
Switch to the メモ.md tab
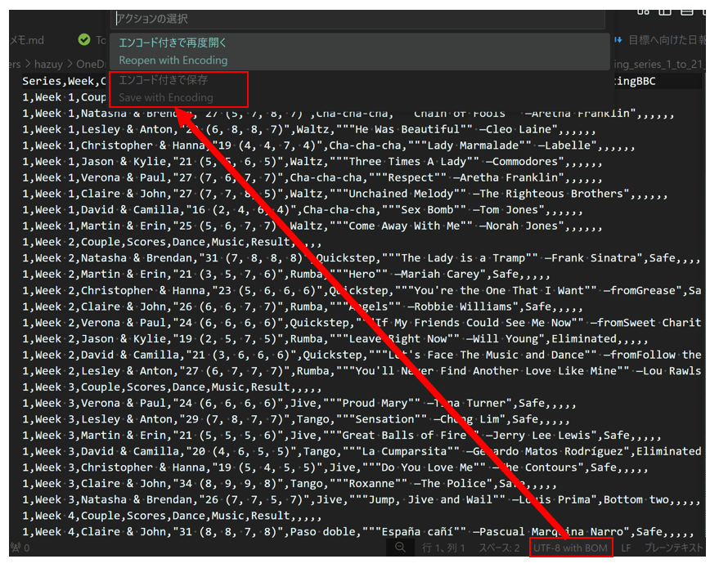27,40
